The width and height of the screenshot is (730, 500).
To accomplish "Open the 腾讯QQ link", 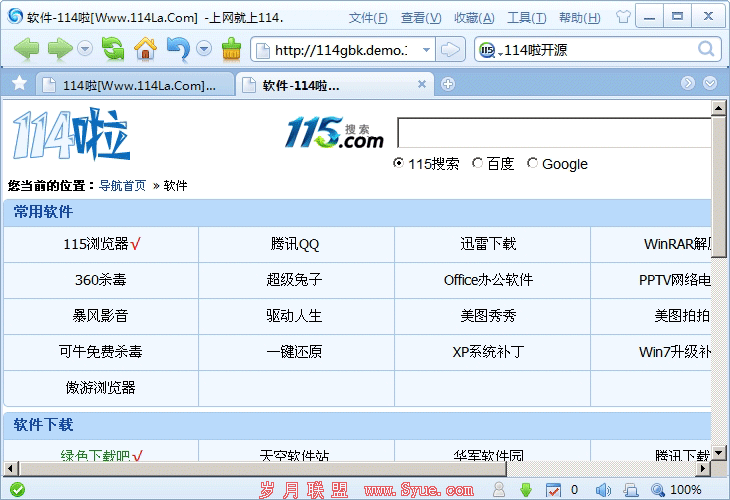I will (x=295, y=244).
